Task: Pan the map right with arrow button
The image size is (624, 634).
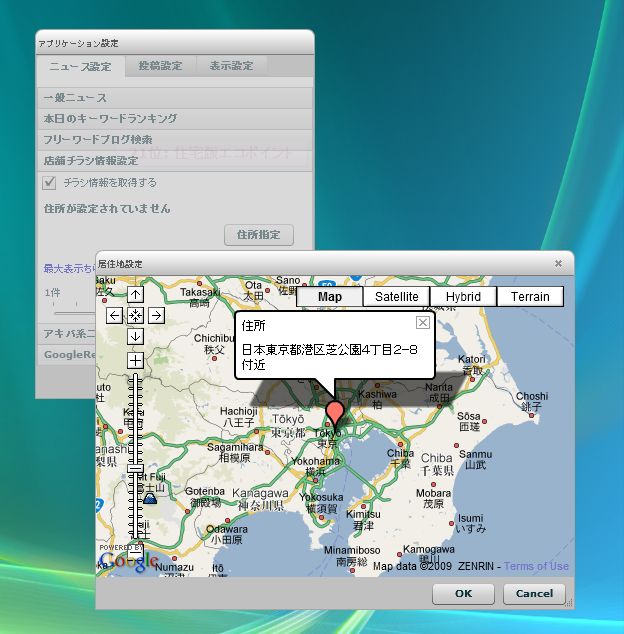Action: click(156, 315)
